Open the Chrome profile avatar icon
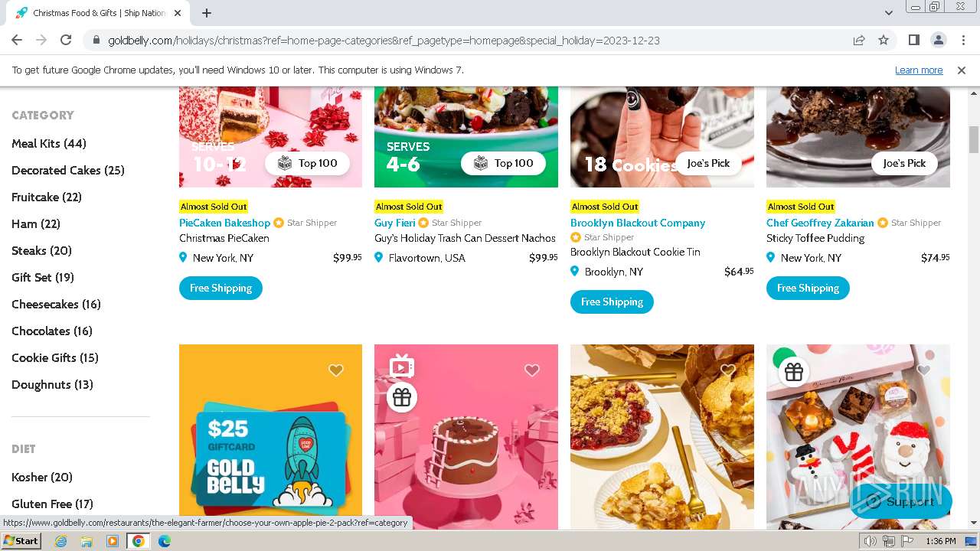This screenshot has width=980, height=551. coord(938,40)
